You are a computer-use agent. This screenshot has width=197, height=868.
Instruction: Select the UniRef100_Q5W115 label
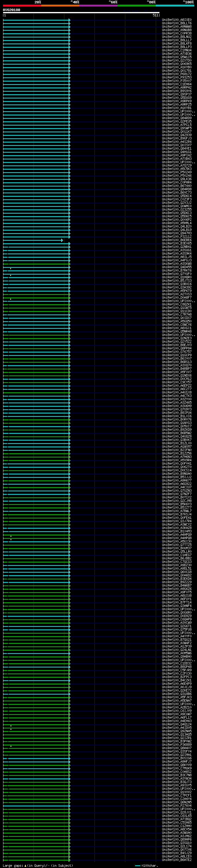pyautogui.click(x=177, y=57)
